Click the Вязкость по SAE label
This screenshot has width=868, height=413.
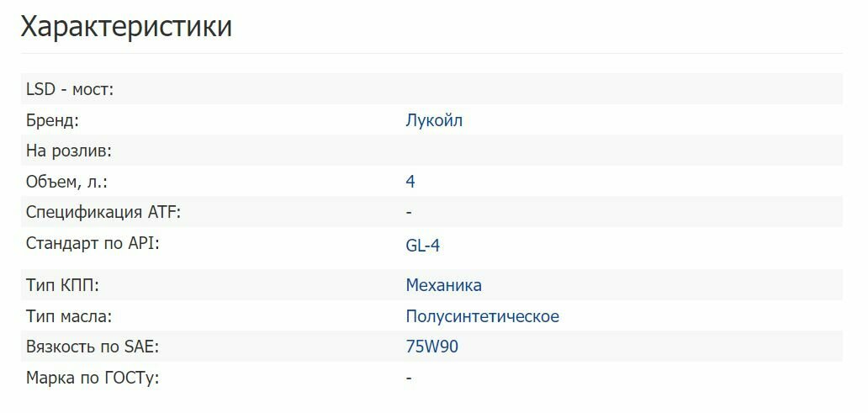(92, 347)
